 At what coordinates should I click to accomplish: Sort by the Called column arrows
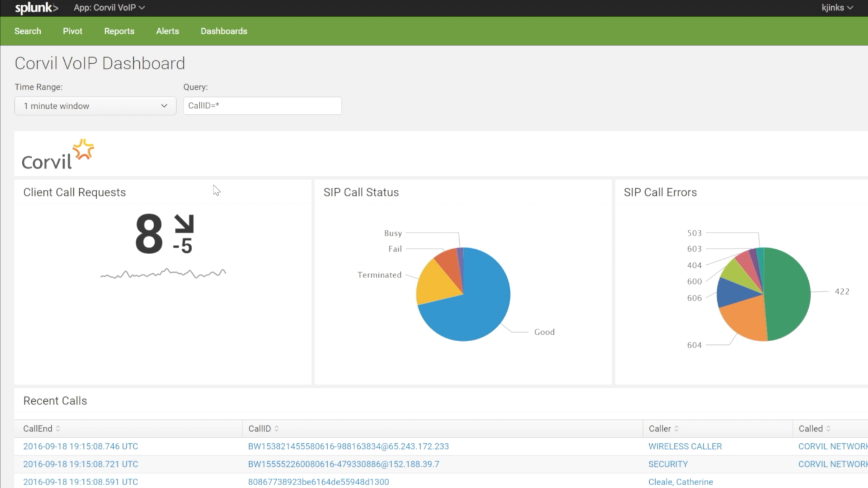pos(828,428)
